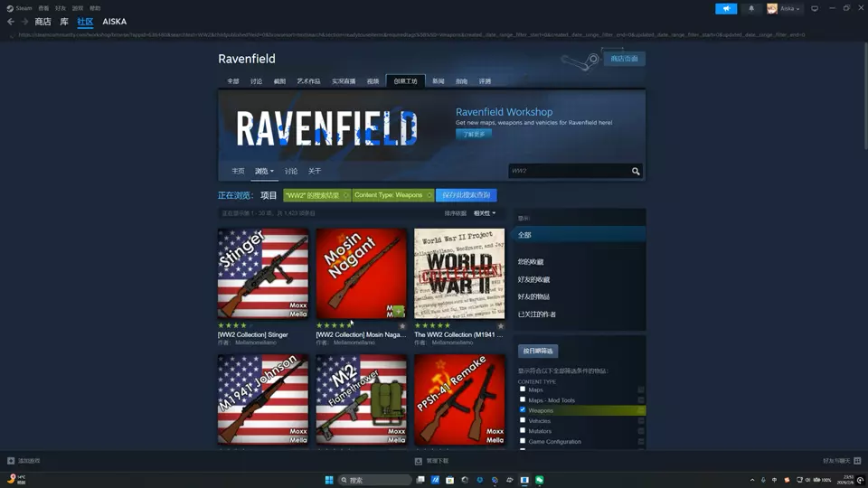Open 管理下载 manage downloads

432,460
